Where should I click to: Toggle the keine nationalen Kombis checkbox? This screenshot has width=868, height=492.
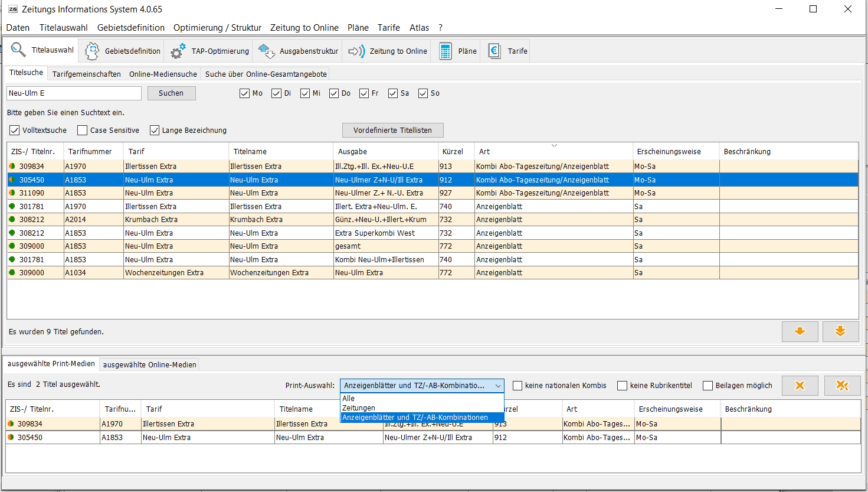(x=517, y=386)
